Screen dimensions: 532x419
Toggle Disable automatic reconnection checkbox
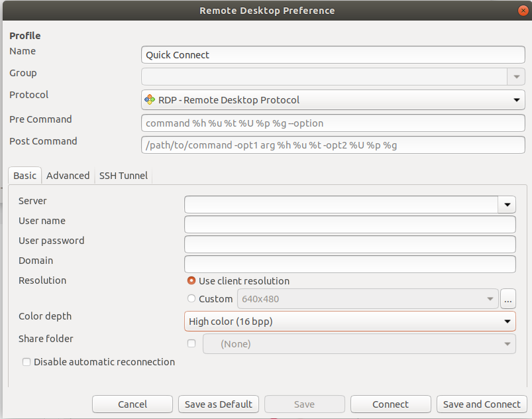coord(27,362)
